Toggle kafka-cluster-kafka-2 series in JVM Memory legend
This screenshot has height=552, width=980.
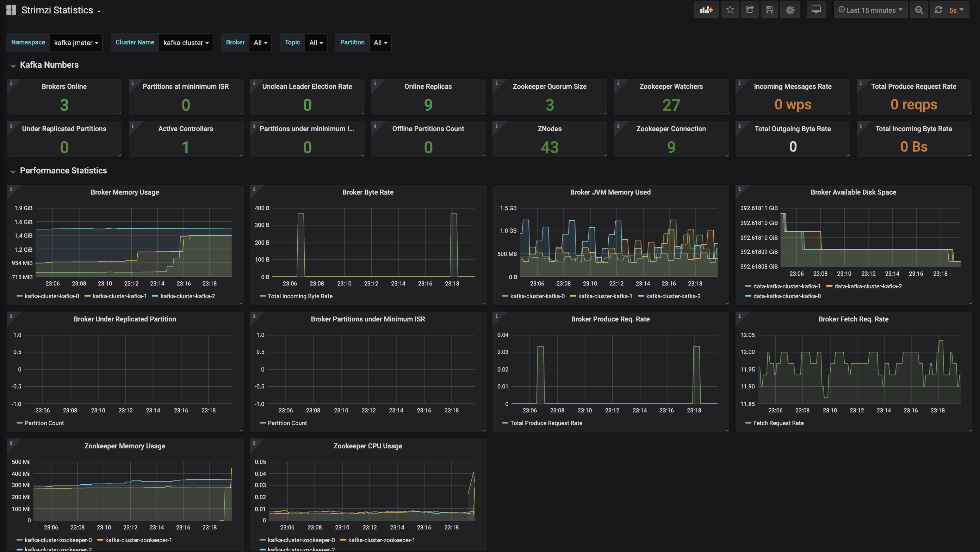coord(673,296)
